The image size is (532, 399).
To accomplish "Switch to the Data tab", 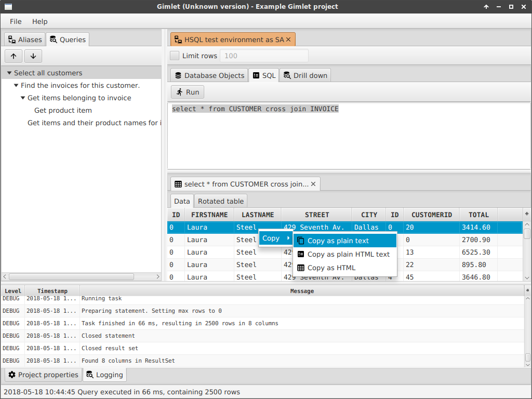I will click(182, 201).
